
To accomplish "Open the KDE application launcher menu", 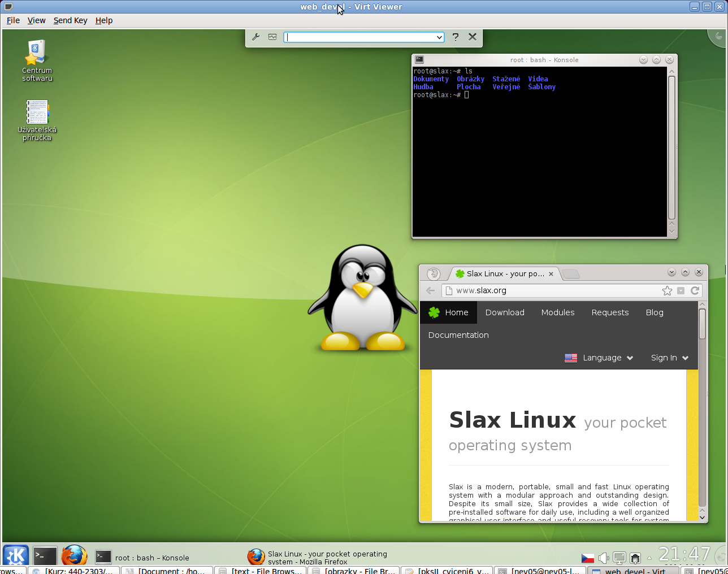I will [16, 556].
